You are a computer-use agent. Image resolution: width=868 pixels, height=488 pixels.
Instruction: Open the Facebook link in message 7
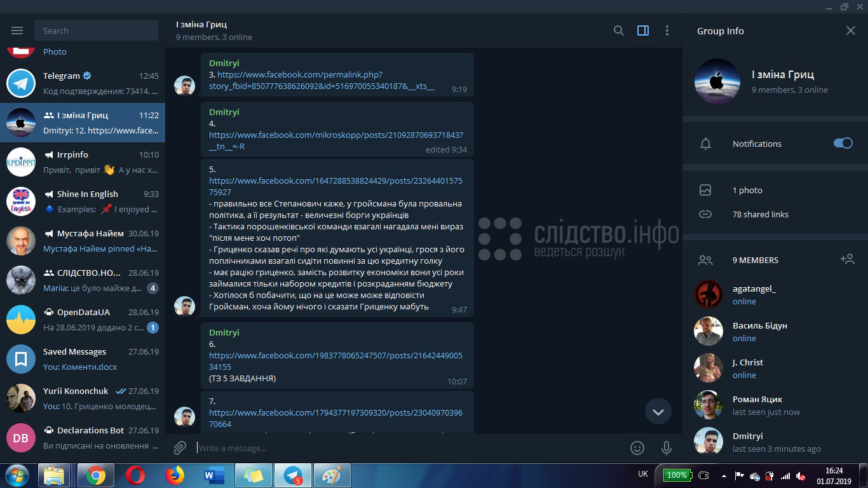click(x=336, y=418)
